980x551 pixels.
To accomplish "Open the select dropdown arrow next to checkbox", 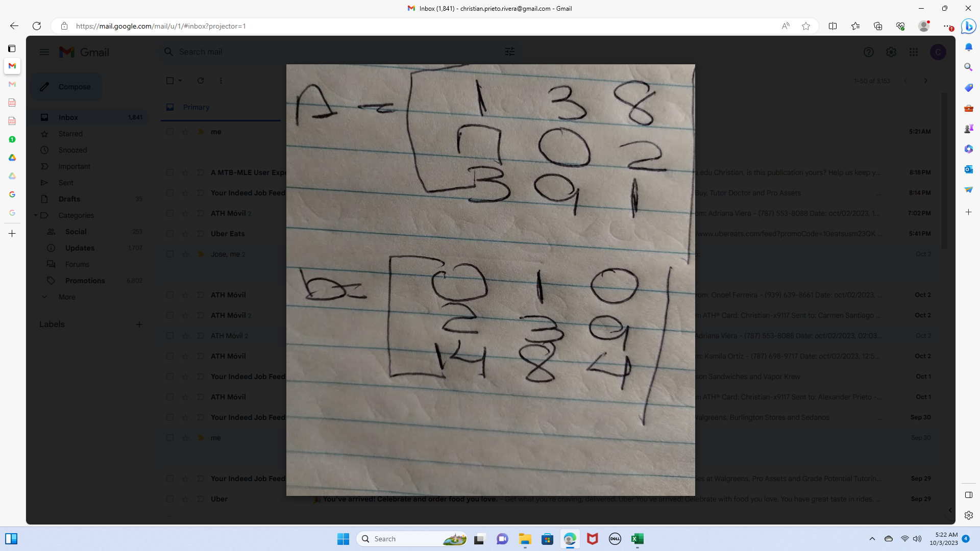I will (x=180, y=81).
